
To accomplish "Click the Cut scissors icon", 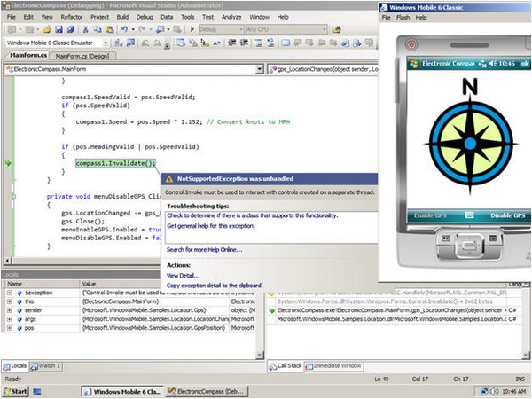I will click(x=85, y=29).
